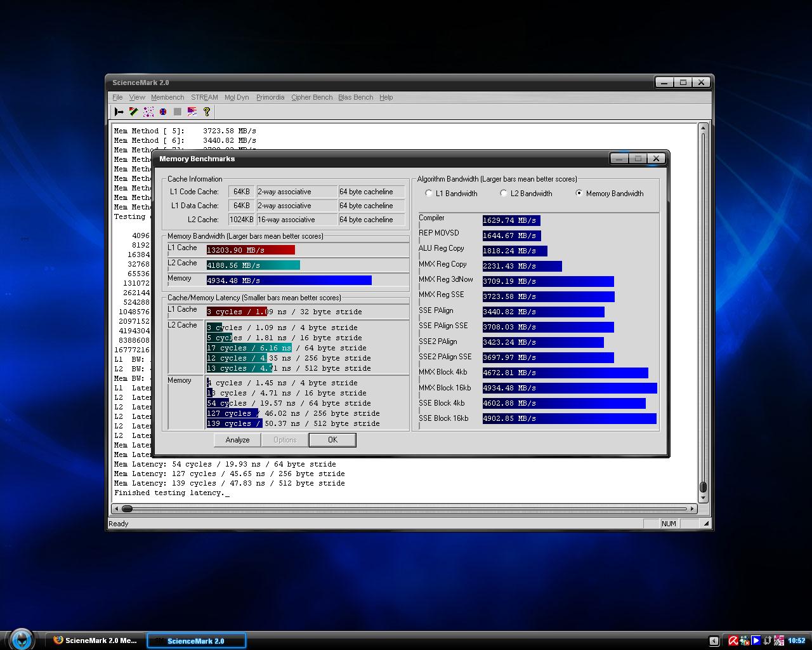Click the L1 Code Cache 64KB field
Image resolution: width=812 pixels, height=650 pixels.
(x=242, y=192)
